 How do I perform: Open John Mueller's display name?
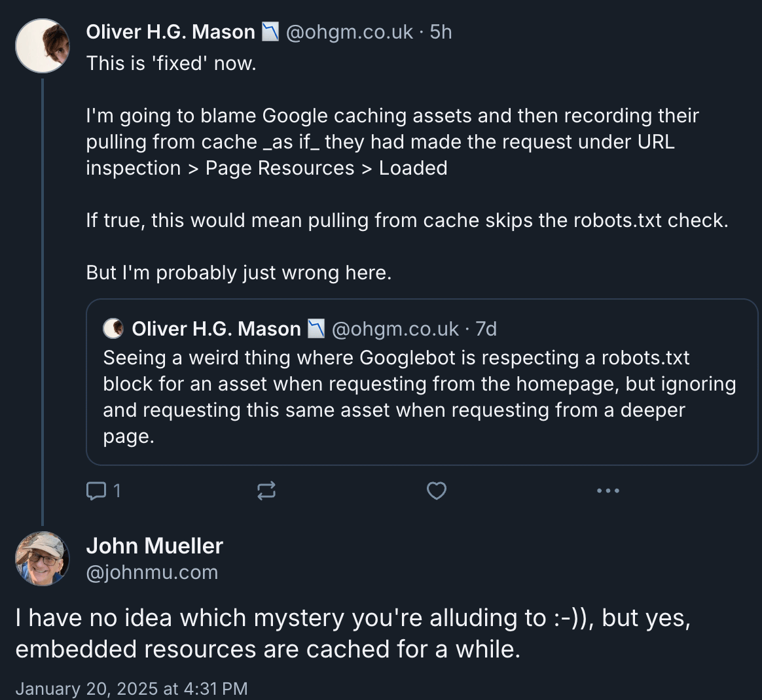(154, 546)
